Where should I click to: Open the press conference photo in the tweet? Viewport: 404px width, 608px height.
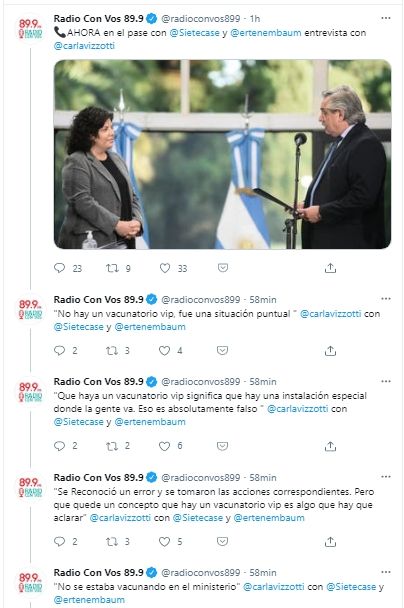pyautogui.click(x=222, y=154)
